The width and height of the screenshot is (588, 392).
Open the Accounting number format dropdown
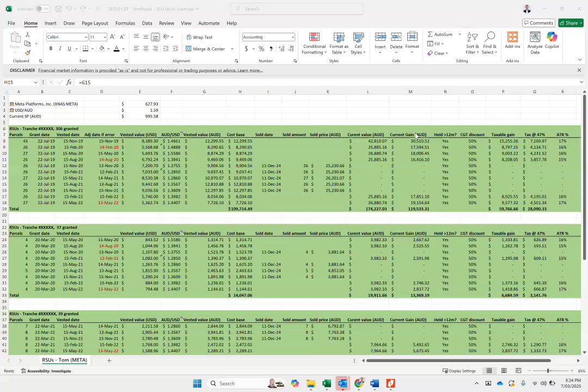pos(292,37)
